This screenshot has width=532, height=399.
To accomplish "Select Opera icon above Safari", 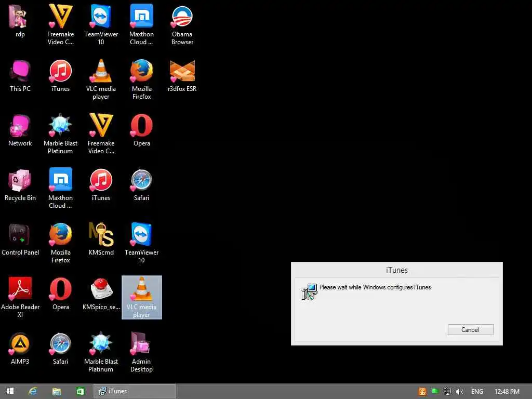I will pos(141,130).
